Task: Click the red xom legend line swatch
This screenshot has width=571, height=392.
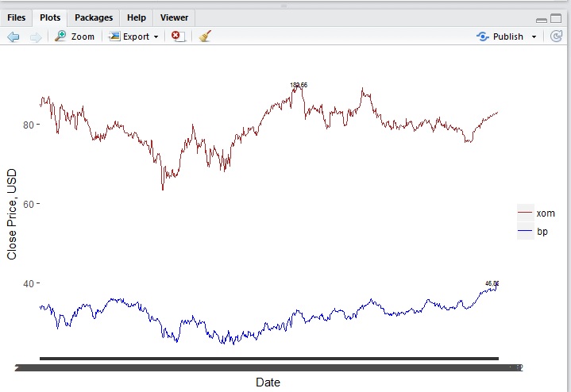Action: 524,213
